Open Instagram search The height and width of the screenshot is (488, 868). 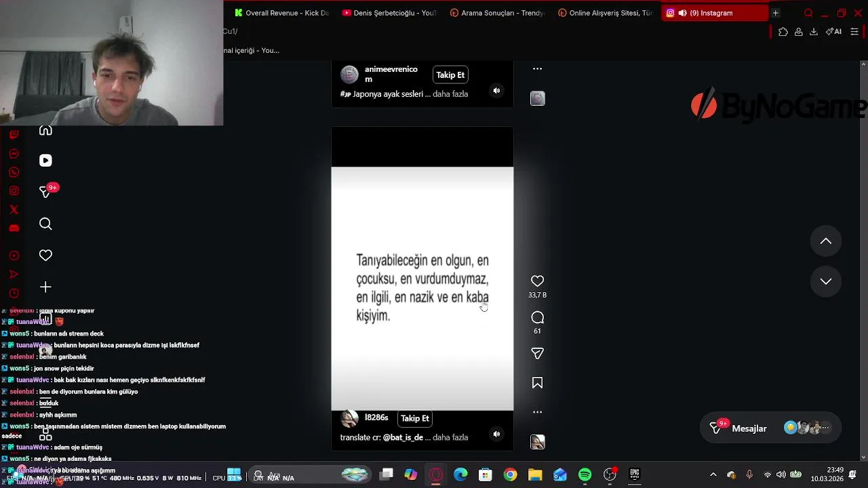[x=45, y=224]
